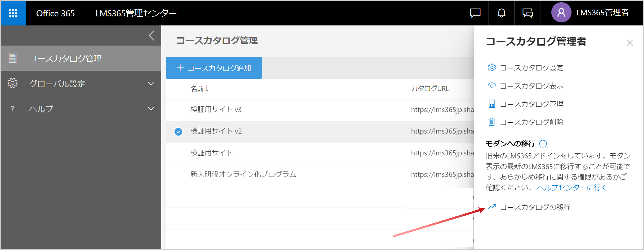644x250 pixels.
Task: Select the 検証用サイト v2 name
Action: coord(216,131)
